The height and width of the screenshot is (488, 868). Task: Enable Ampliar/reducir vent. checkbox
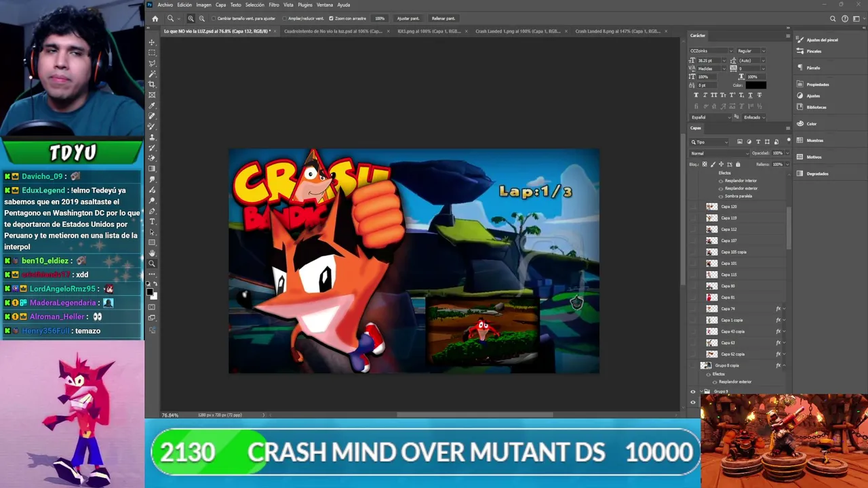[x=285, y=18]
